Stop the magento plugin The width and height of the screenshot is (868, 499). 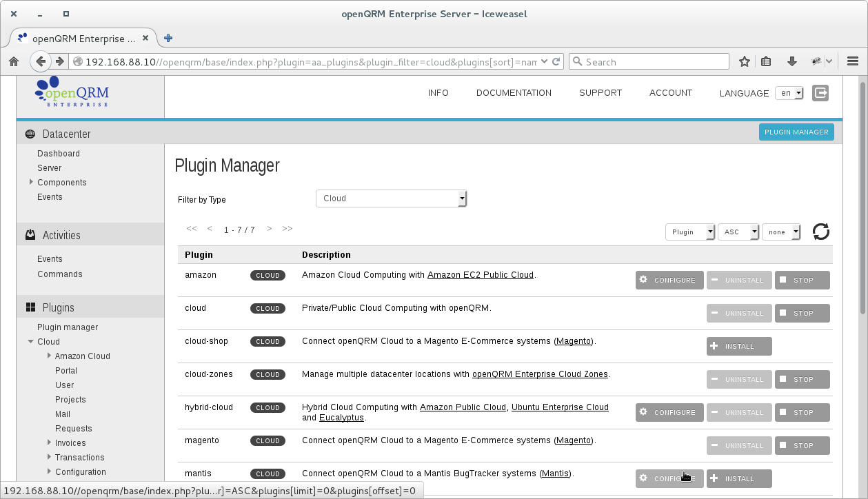tap(803, 446)
